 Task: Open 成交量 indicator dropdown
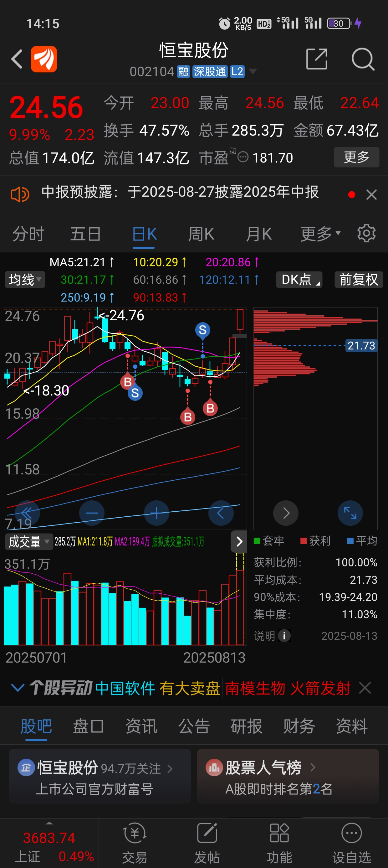coord(29,542)
